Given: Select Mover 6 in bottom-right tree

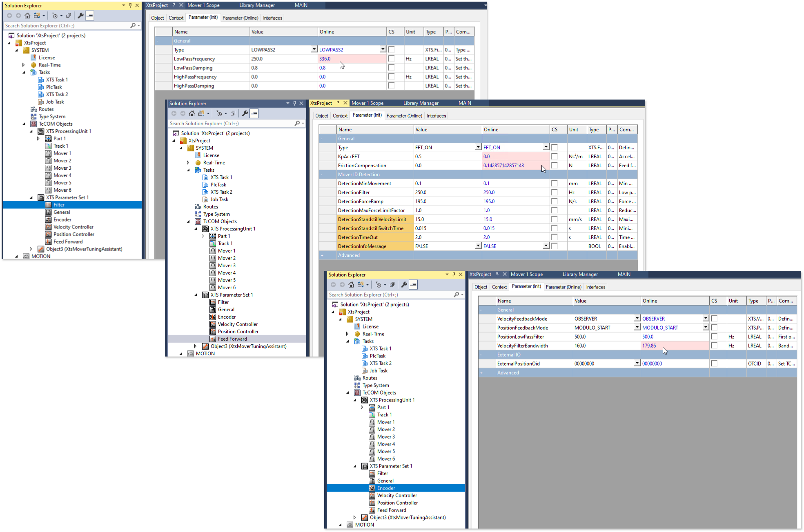Looking at the screenshot, I should pos(386,459).
